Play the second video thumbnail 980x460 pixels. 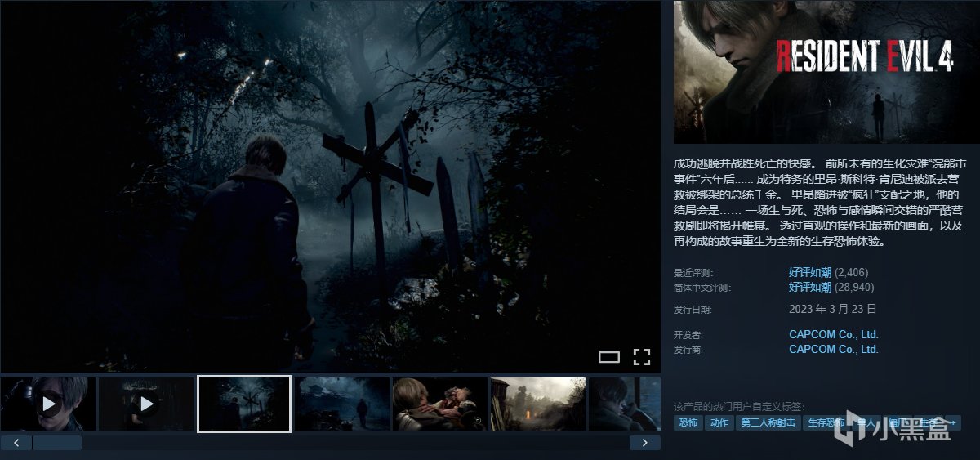point(146,404)
